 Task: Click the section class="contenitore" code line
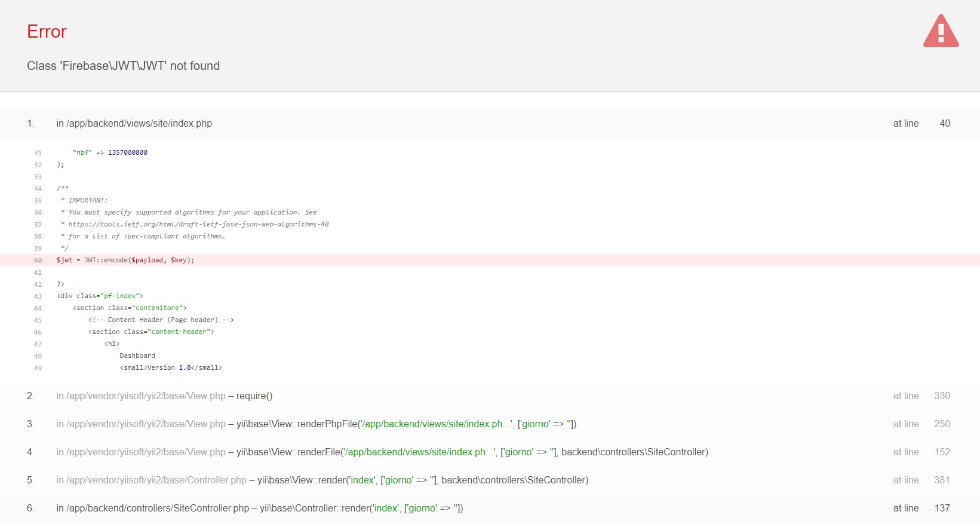130,308
